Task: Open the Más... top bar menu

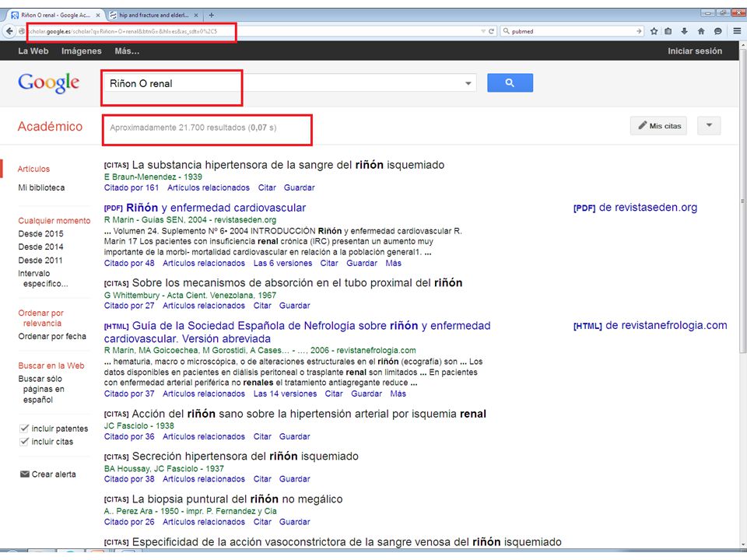Action: [x=127, y=51]
